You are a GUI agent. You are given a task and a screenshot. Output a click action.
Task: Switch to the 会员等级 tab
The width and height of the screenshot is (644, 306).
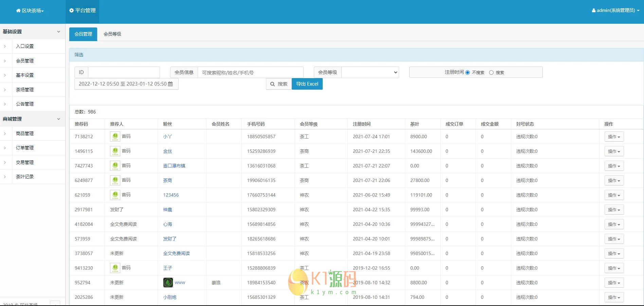coord(112,34)
